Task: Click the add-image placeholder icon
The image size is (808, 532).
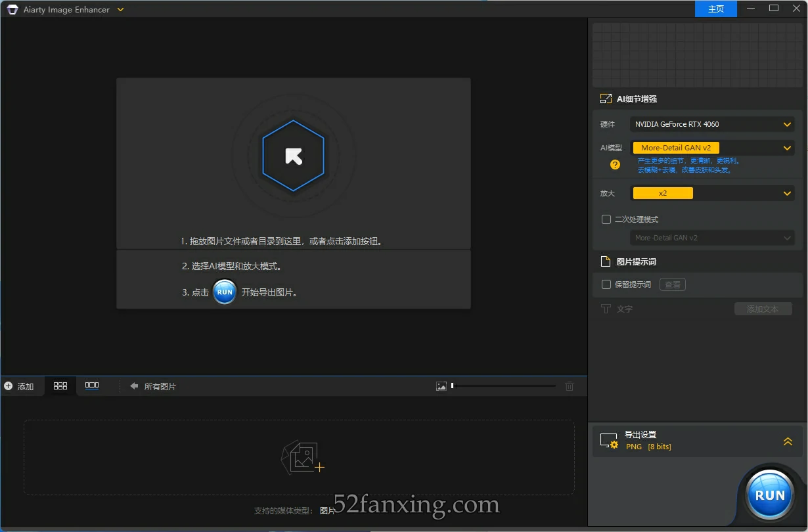Action: [302, 458]
